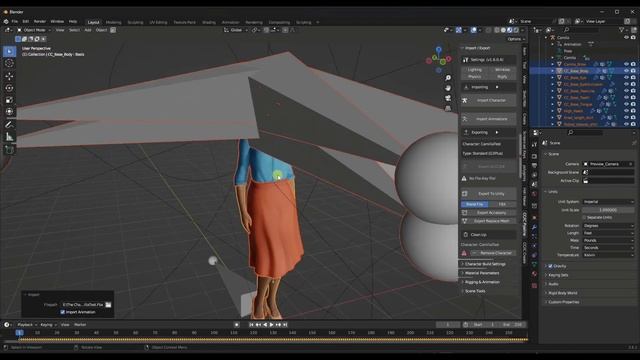This screenshot has height=360, width=640.
Task: Enable the Separate Units checkbox
Action: (584, 218)
